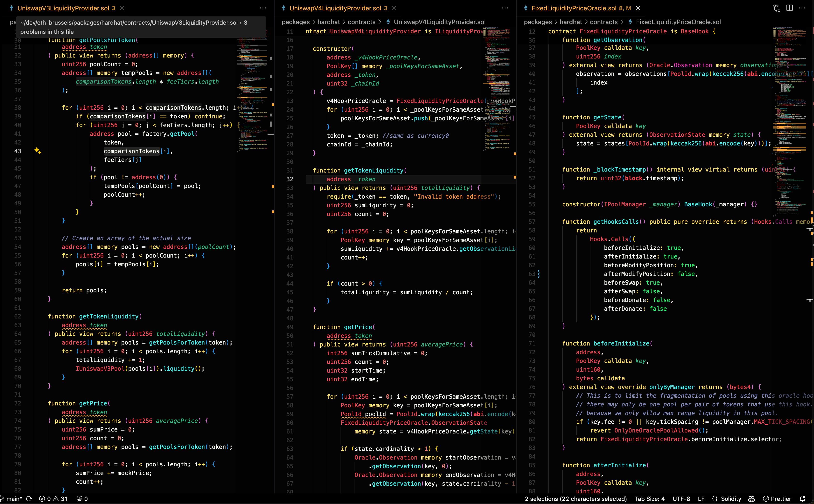Open the 'Tab Size: 4' indentation selector
814x504 pixels.
(649, 499)
